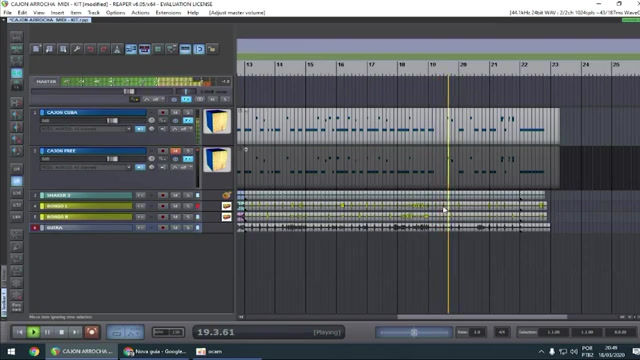Open the envelope/automation dropdown on CAJON CUBA

[182, 129]
